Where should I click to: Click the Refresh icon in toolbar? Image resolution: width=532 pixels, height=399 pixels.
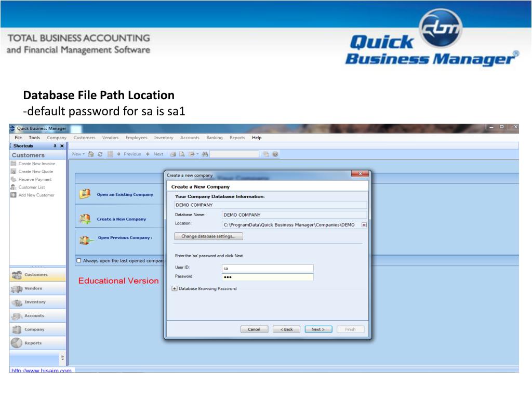(100, 154)
